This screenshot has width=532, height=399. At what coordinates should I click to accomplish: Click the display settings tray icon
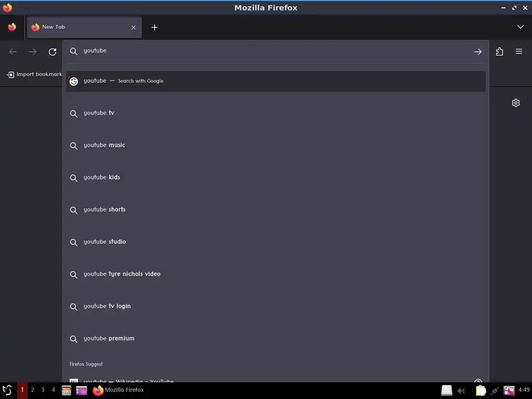click(509, 391)
